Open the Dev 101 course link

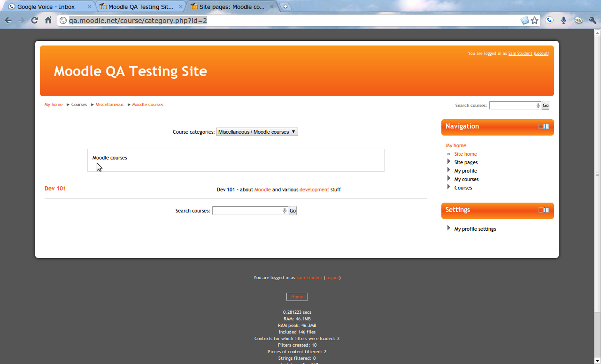click(55, 189)
